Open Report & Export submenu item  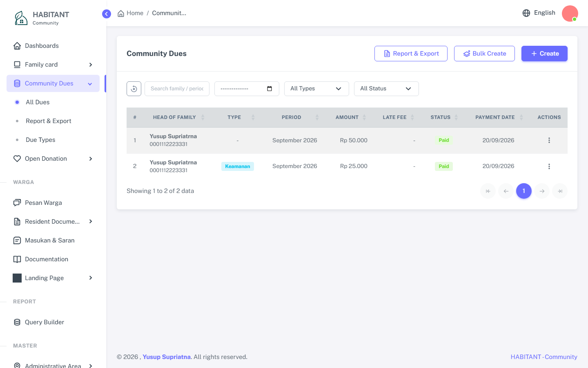click(x=53, y=121)
